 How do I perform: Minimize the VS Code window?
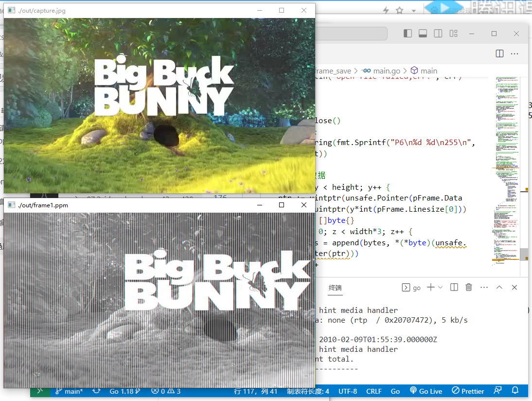[472, 34]
